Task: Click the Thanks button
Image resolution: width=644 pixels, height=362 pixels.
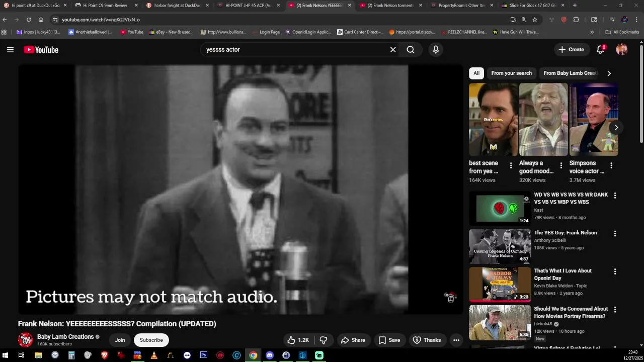Action: [427, 340]
